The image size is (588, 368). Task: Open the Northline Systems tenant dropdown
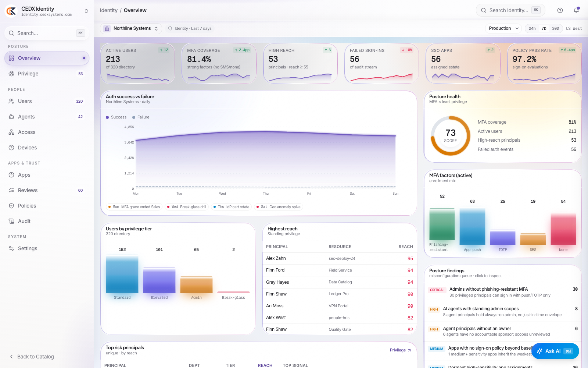click(x=131, y=28)
